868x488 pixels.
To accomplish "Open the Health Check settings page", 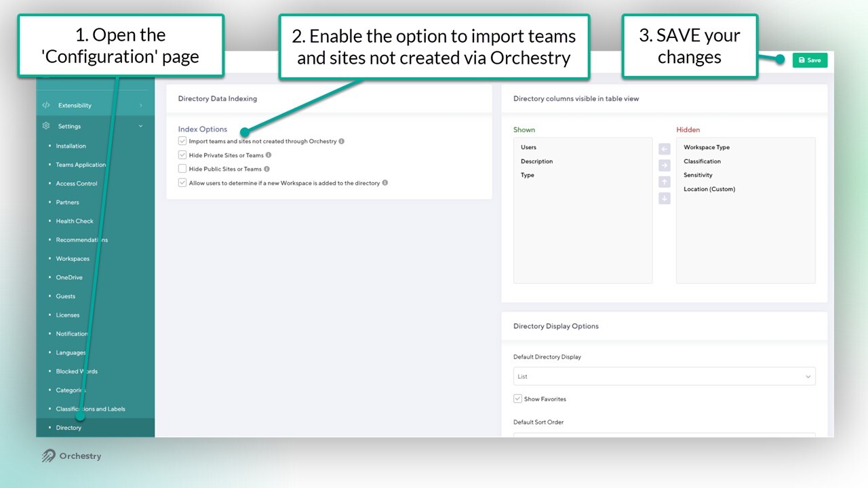I will point(75,221).
